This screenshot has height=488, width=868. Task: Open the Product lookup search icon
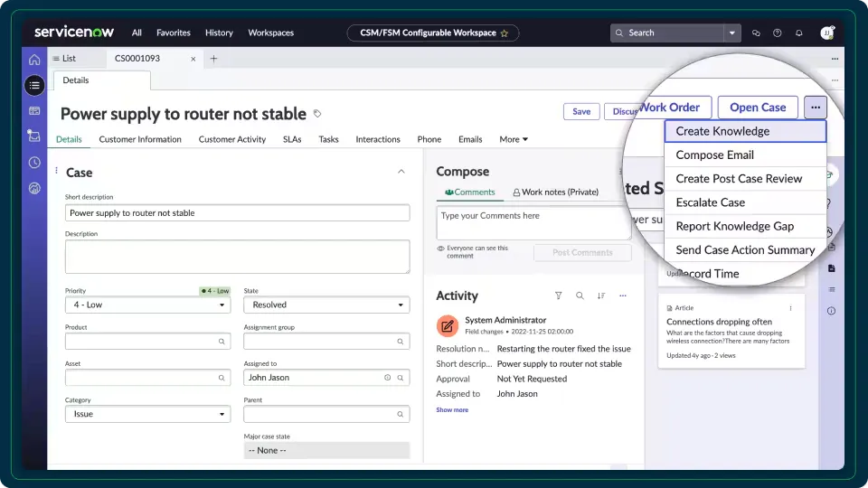pyautogui.click(x=222, y=342)
